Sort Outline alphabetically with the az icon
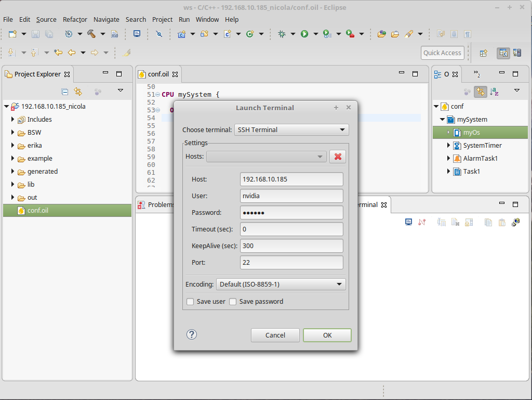 click(494, 92)
